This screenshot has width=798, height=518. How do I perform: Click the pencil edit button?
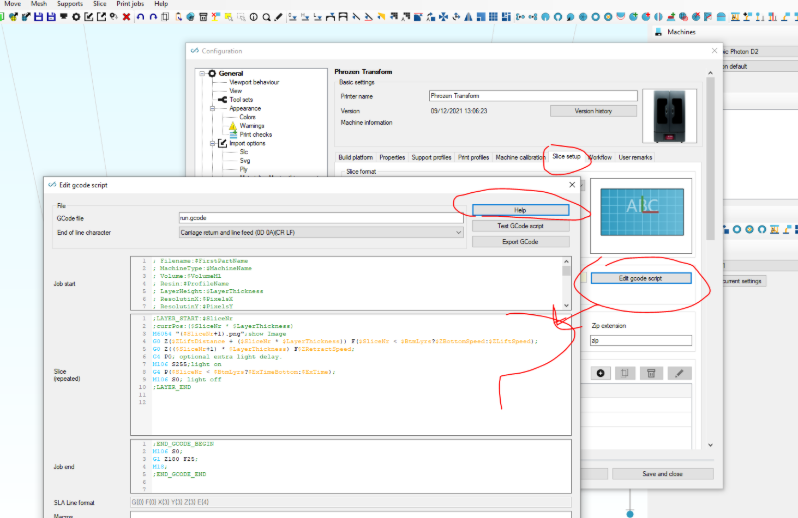tap(679, 373)
